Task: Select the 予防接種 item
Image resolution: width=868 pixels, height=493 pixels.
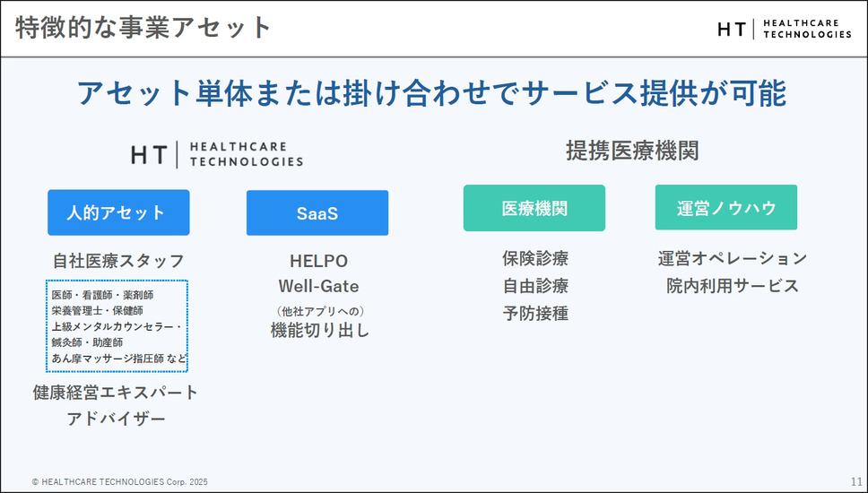Action: point(535,314)
